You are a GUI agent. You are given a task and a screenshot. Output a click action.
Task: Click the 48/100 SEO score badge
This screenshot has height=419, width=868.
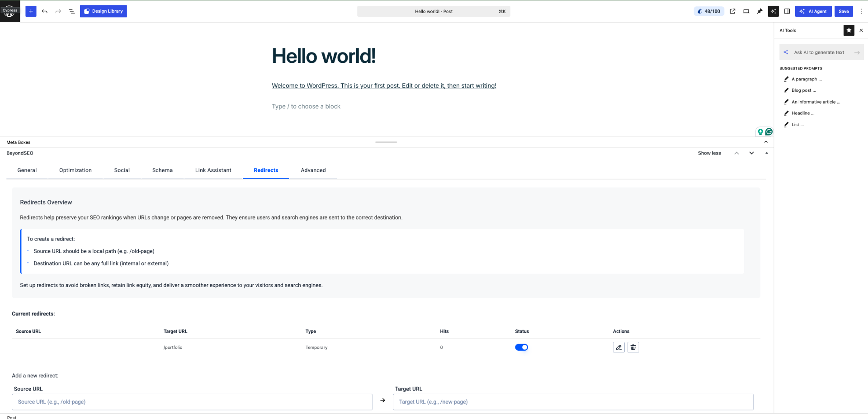[x=709, y=11]
